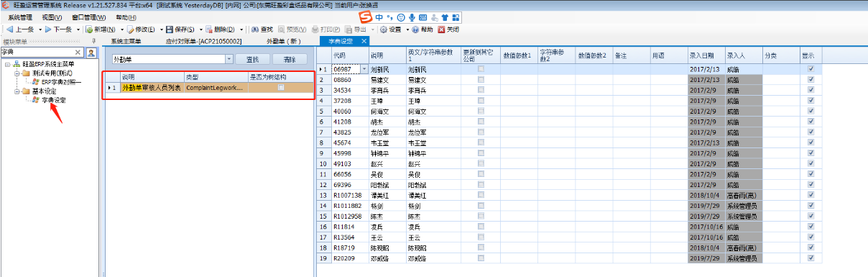868x277 pixels.
Task: Collapse the 测试专用(测试) tree folder
Action: (17, 73)
